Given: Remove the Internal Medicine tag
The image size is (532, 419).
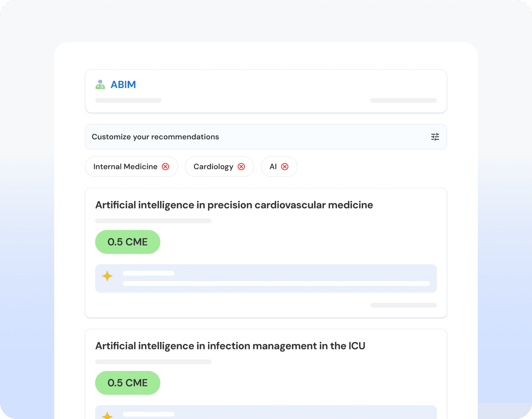Looking at the screenshot, I should point(165,167).
